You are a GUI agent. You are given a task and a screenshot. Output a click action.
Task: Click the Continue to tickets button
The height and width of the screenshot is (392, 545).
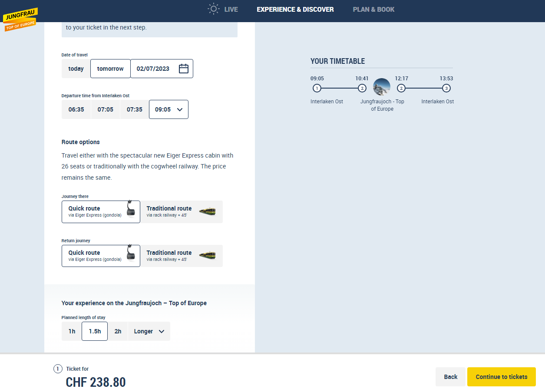[x=501, y=377]
